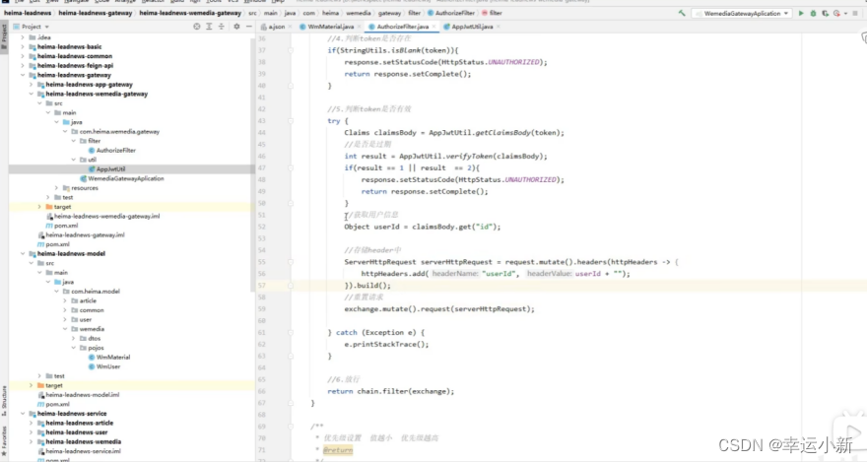Click Expand All icon in Project panel
Viewport: 868px width, 463px height.
(209, 27)
